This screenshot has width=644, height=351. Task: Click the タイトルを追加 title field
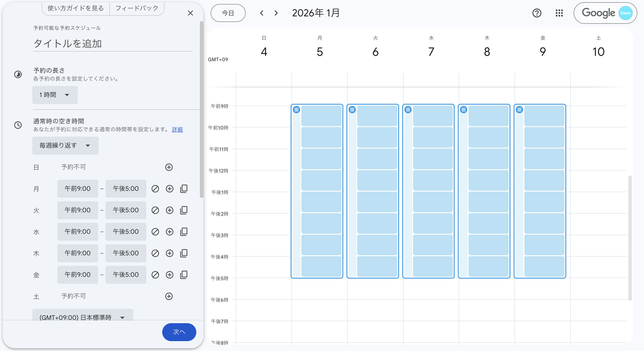point(112,44)
